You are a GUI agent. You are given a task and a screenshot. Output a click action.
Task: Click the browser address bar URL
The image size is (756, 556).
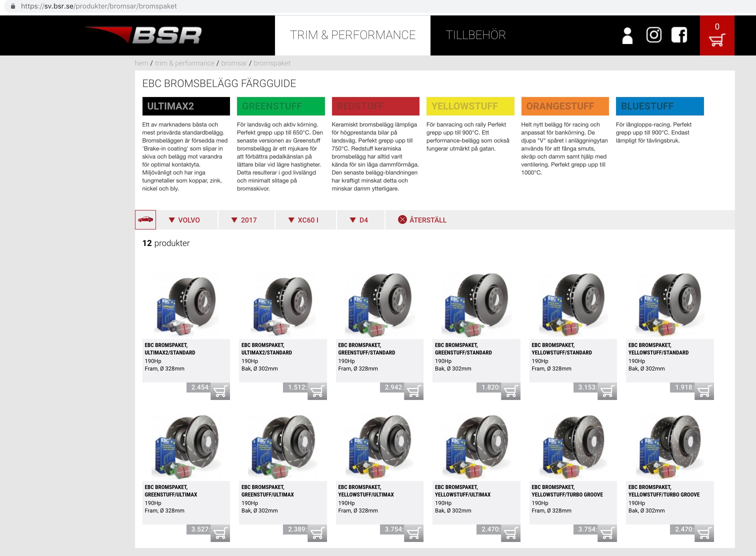(x=98, y=6)
